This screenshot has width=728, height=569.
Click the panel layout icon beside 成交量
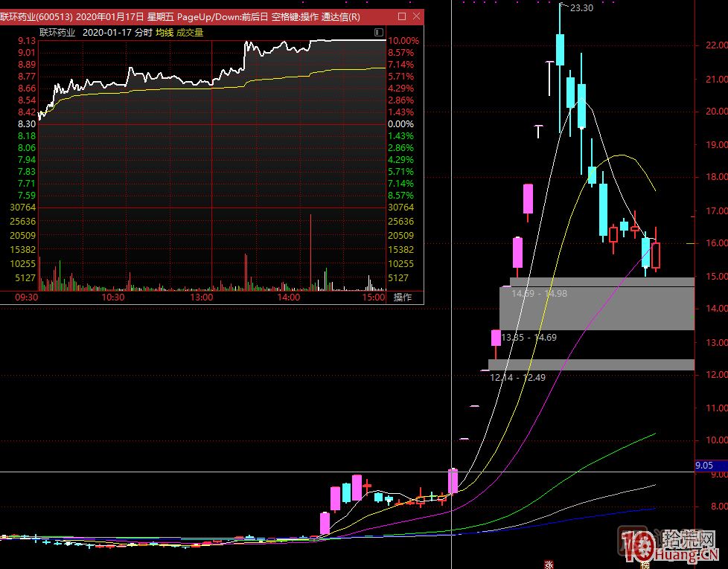point(380,32)
